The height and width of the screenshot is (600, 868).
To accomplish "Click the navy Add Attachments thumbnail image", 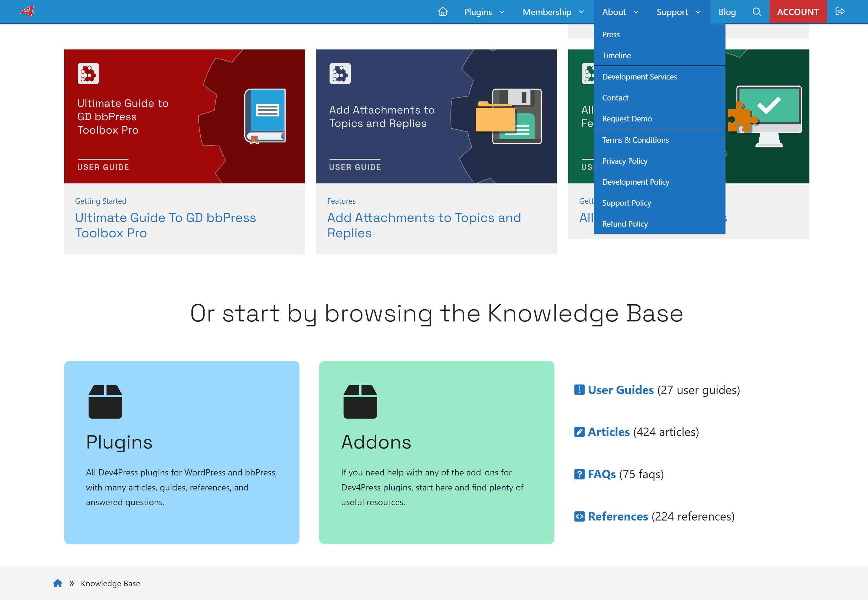I will click(x=436, y=116).
